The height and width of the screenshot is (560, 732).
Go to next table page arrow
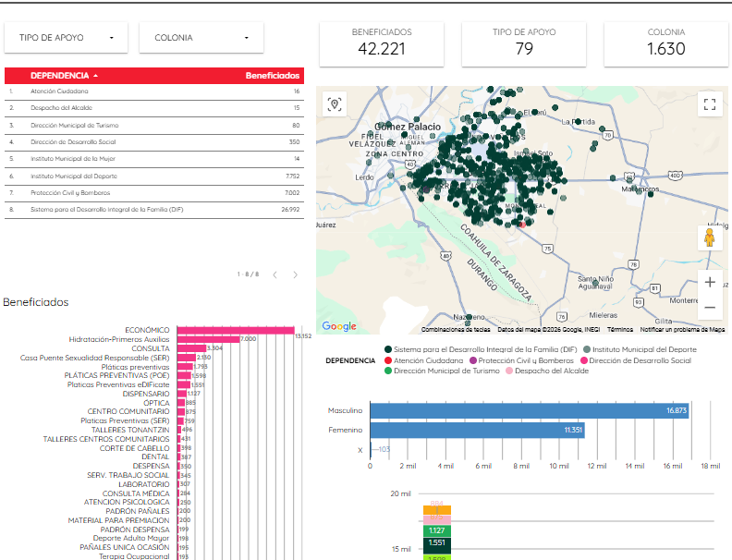tap(295, 274)
